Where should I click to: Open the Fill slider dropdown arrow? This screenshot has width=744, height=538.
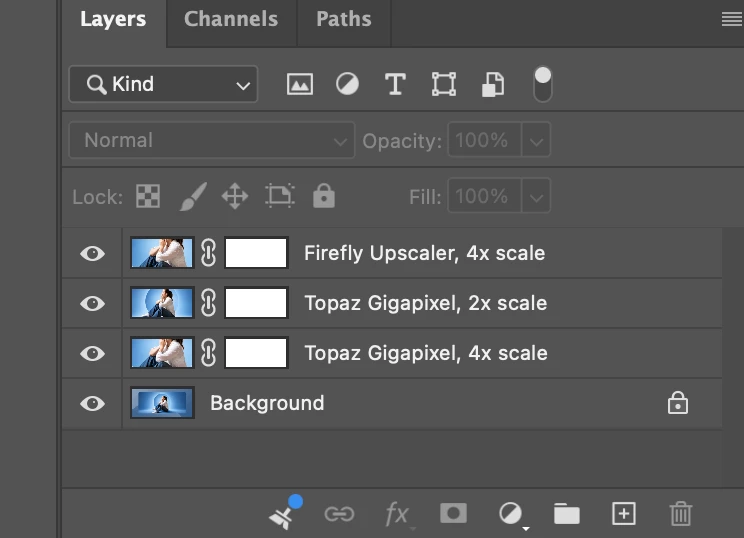coord(536,196)
